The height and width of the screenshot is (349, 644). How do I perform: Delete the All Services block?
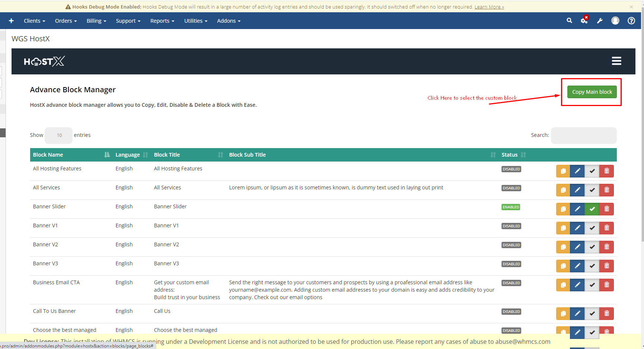tap(606, 190)
